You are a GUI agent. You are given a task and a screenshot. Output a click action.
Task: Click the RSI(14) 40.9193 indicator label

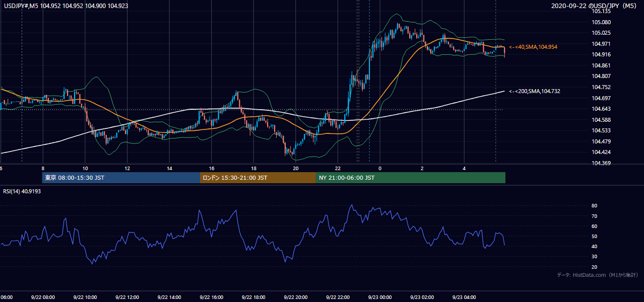pos(22,191)
